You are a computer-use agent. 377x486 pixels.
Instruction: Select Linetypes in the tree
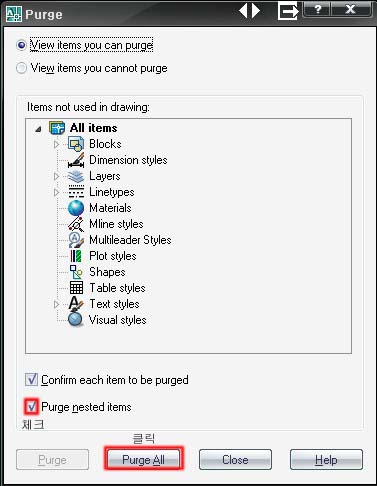click(112, 192)
